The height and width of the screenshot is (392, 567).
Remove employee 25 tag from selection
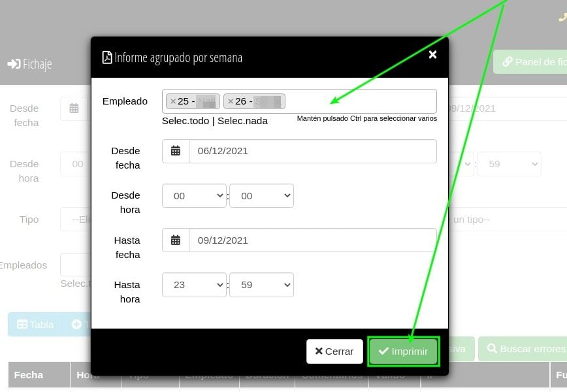click(x=173, y=101)
